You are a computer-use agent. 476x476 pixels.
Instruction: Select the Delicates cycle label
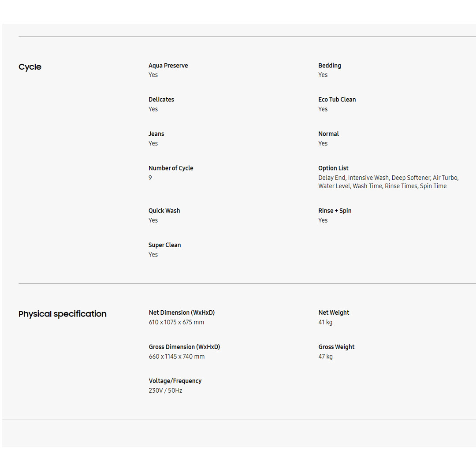[161, 100]
